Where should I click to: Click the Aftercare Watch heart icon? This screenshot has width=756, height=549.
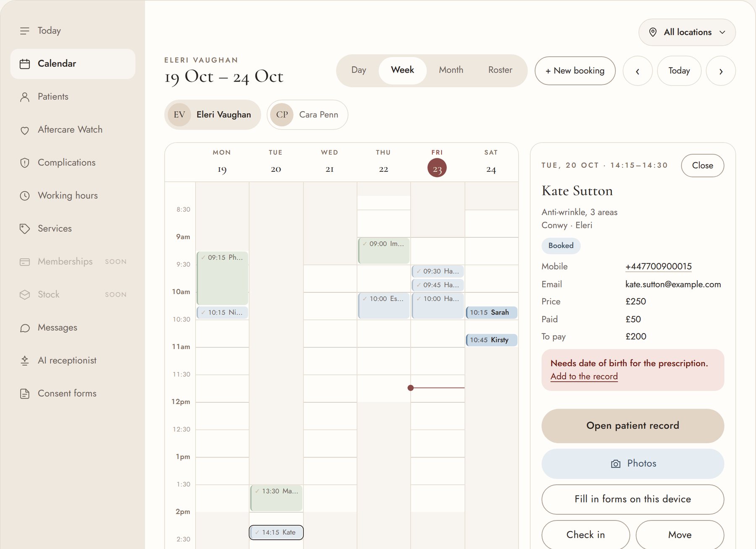[25, 130]
